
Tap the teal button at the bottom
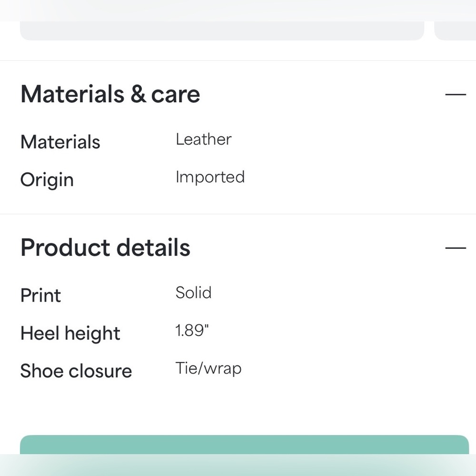tap(244, 445)
